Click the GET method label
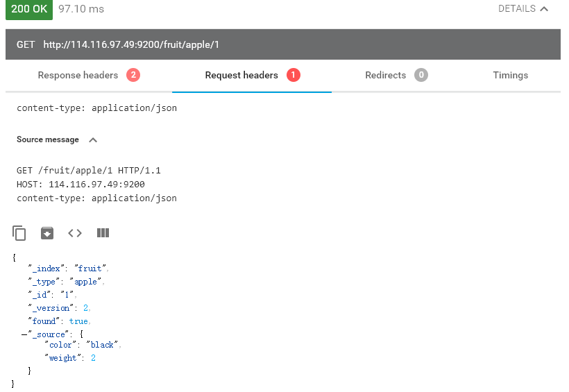The height and width of the screenshot is (392, 569). pyautogui.click(x=26, y=44)
